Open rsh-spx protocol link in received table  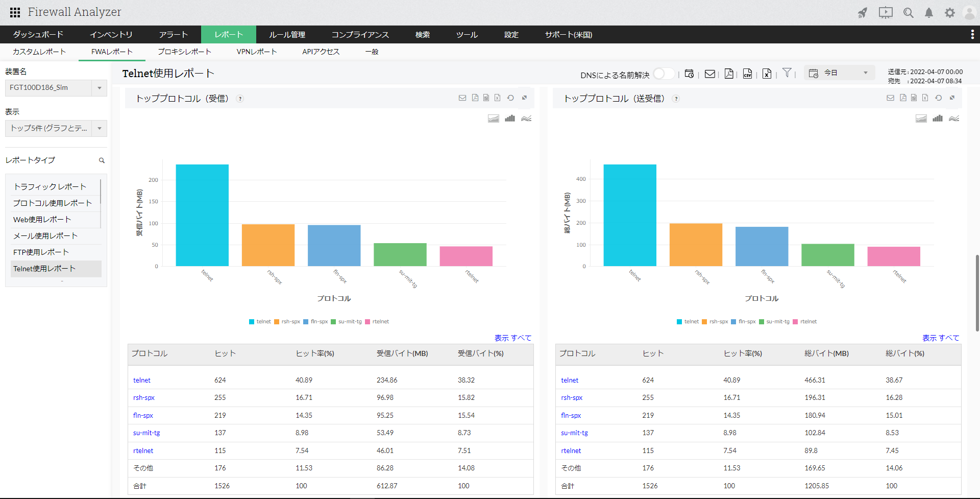click(143, 398)
